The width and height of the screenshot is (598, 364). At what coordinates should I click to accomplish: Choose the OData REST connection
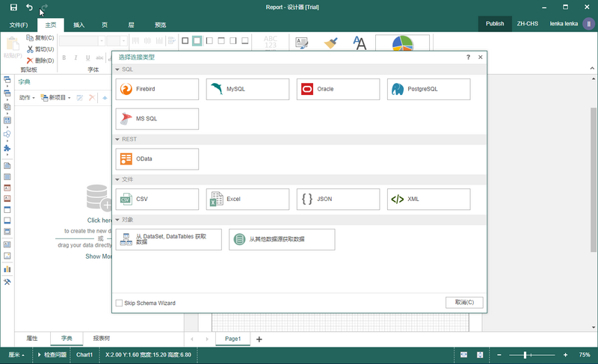tap(157, 159)
